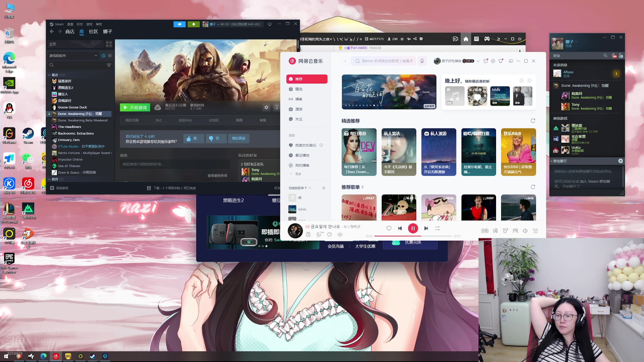
Task: Download the current song
Action: pos(340,234)
